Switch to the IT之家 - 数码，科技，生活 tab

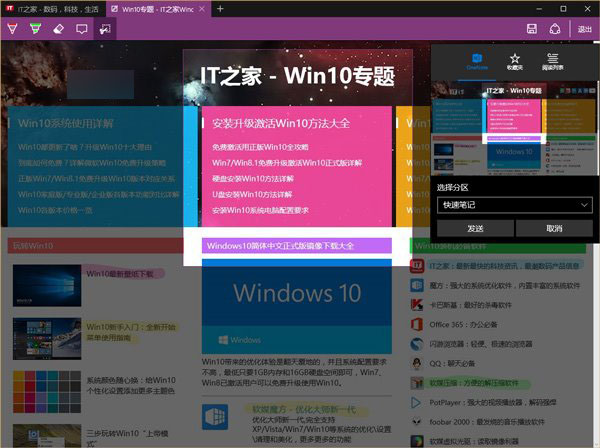pyautogui.click(x=53, y=9)
